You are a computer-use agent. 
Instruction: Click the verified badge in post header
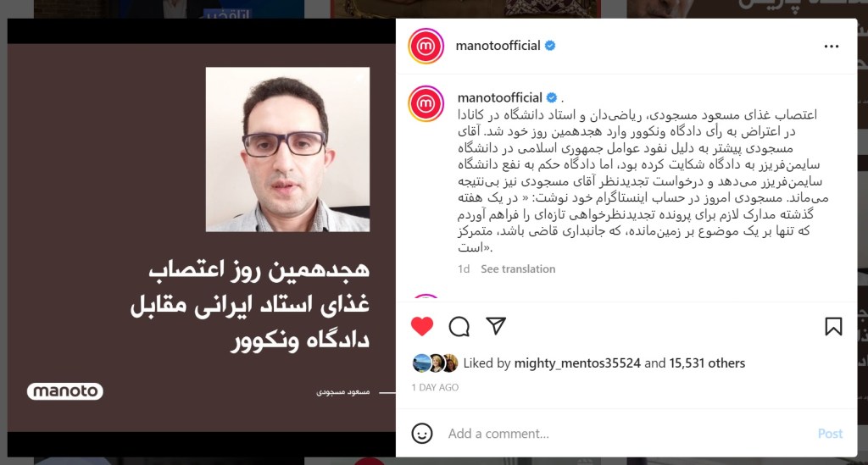(x=549, y=46)
